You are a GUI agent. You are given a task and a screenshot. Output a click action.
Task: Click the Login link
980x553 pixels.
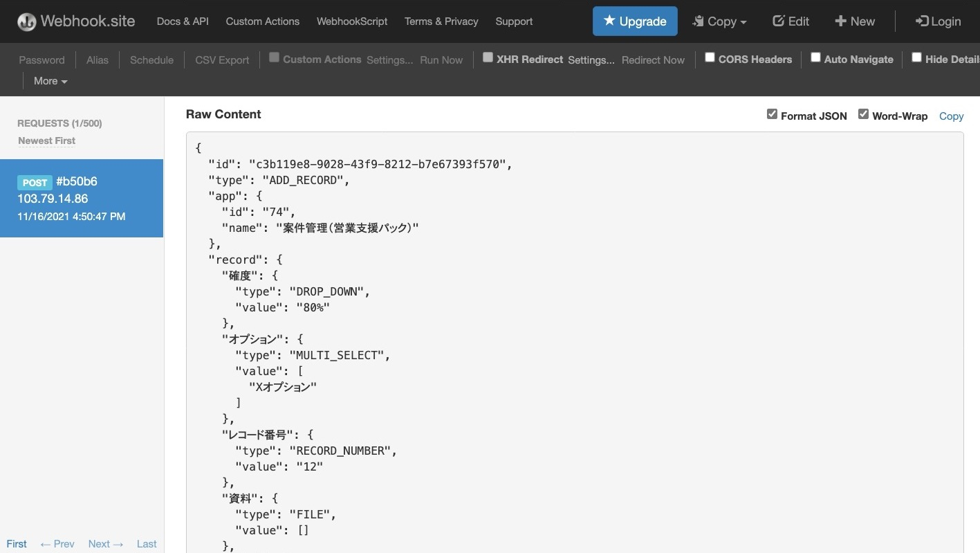938,21
